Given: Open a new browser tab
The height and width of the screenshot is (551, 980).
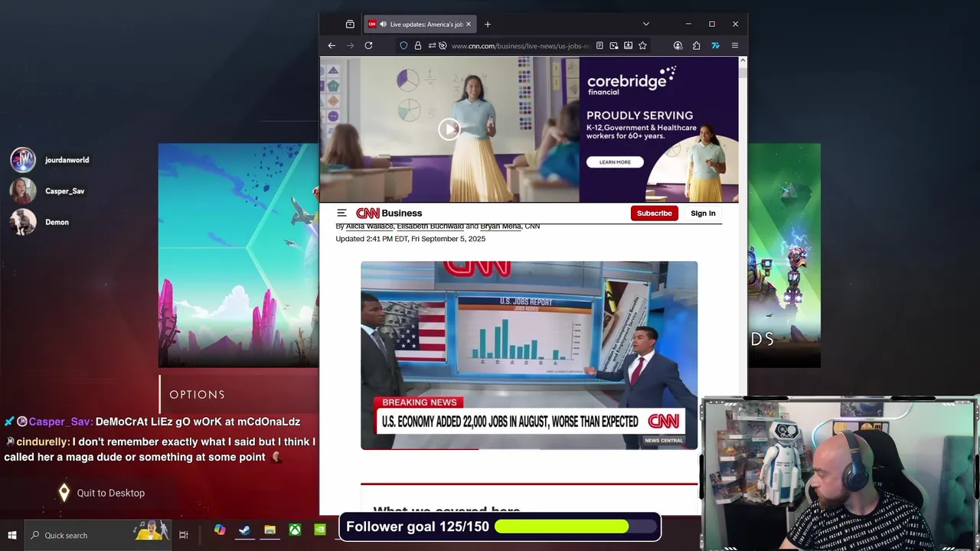Looking at the screenshot, I should pyautogui.click(x=488, y=24).
